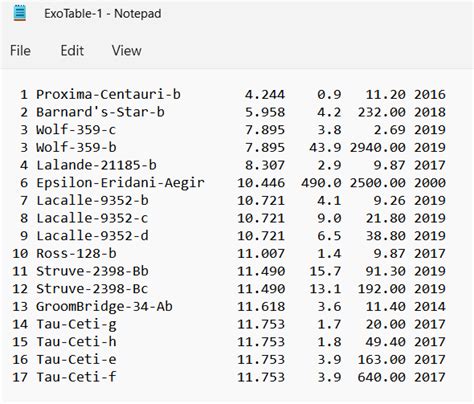The image size is (474, 404).
Task: Place cursor at Wolf-359-b period 2940.00
Action: point(378,147)
